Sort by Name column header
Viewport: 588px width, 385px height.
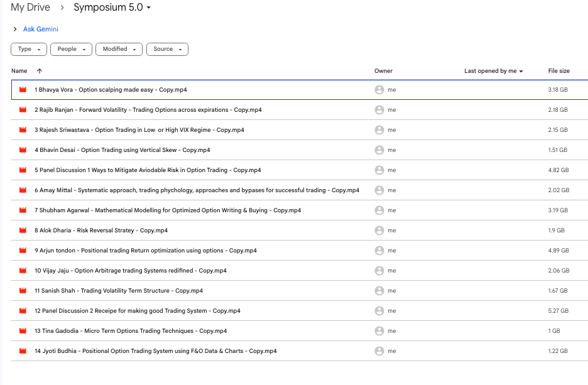point(19,71)
